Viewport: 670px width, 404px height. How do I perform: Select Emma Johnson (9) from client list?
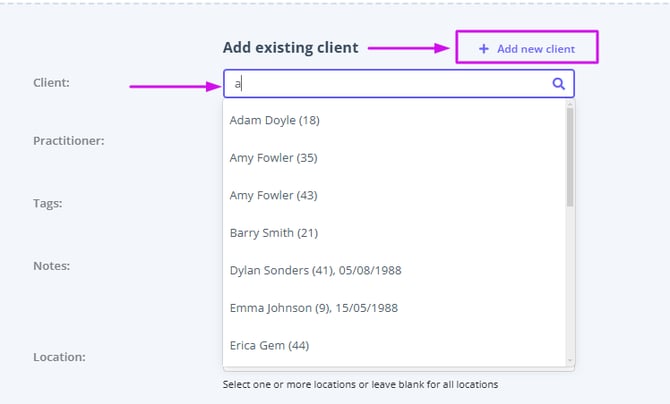coord(313,308)
